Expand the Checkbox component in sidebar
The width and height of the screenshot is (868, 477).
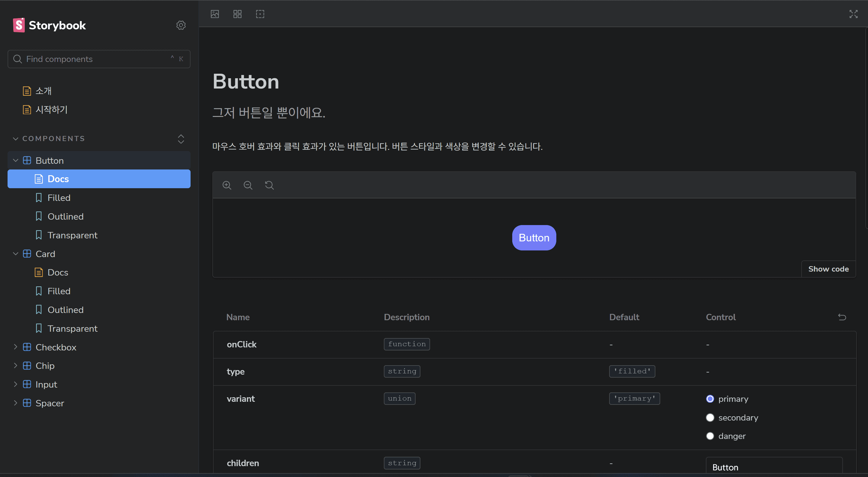coord(15,346)
